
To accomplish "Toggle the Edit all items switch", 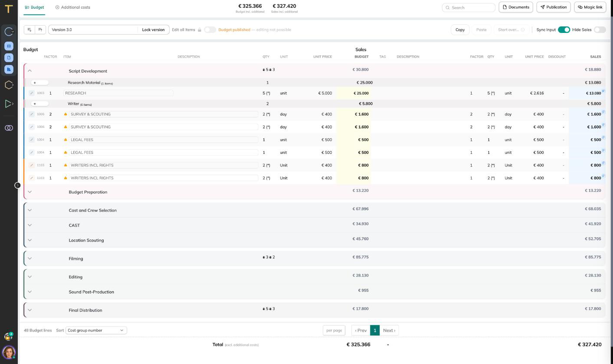I will pyautogui.click(x=210, y=30).
